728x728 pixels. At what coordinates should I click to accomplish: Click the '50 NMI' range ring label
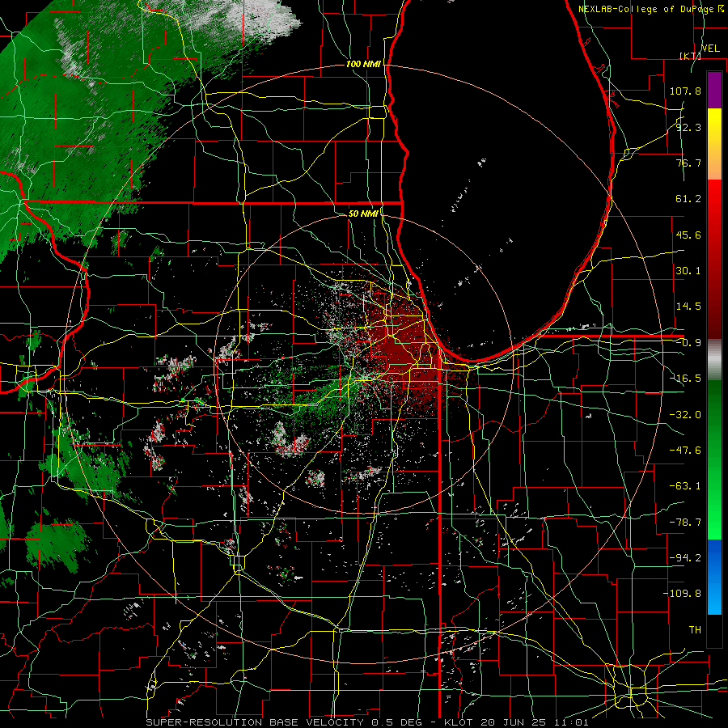(x=363, y=214)
